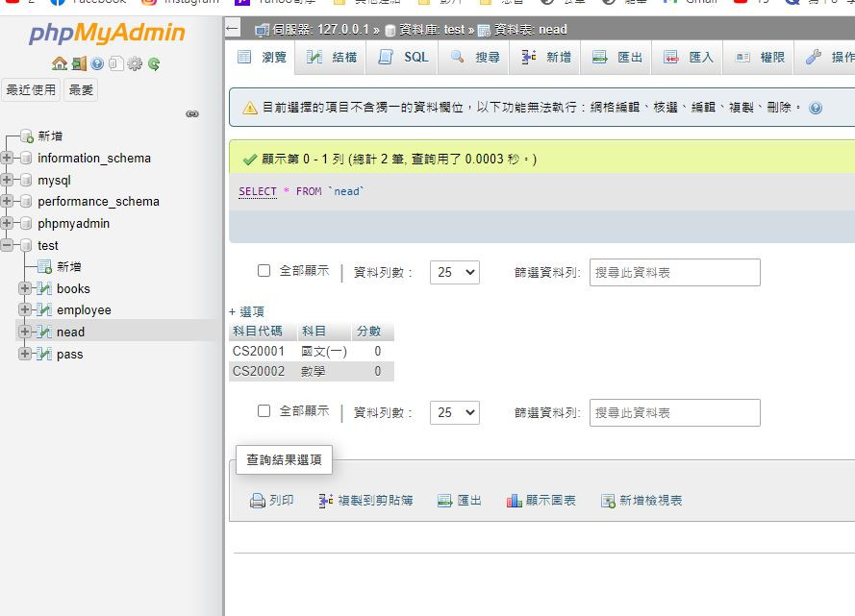
Task: Check lower show-all (全部顯示) checkbox
Action: (x=264, y=410)
